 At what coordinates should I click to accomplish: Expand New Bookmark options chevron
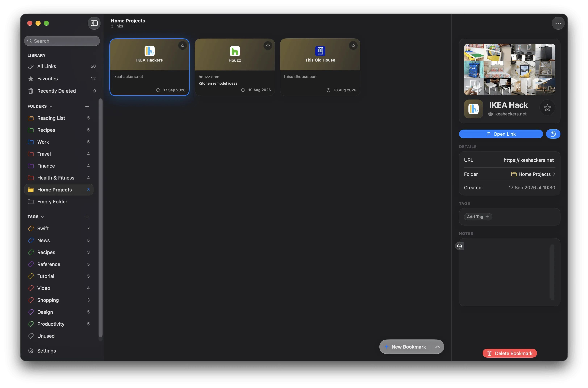tap(438, 347)
